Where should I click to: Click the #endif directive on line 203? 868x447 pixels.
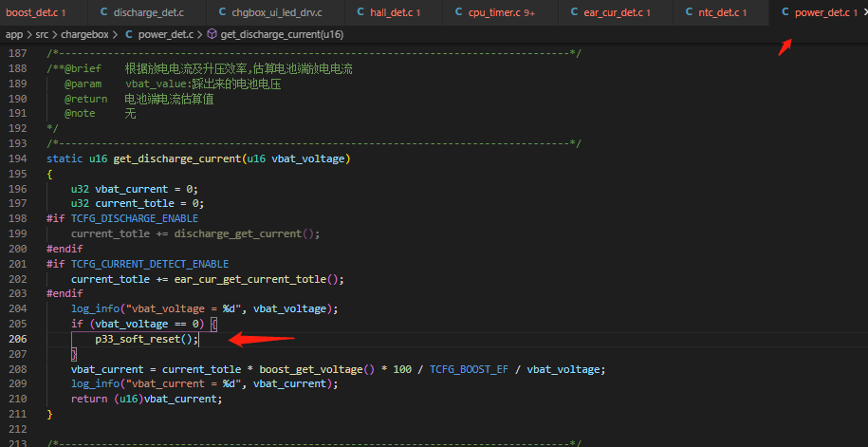(x=65, y=293)
